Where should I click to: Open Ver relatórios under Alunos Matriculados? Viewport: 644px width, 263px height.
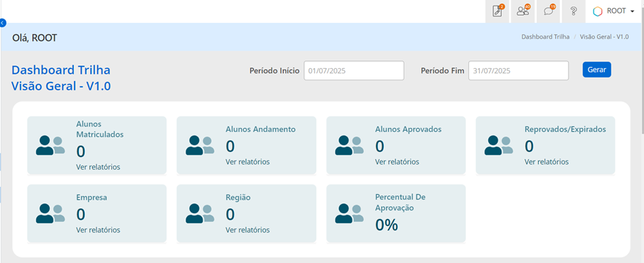(x=98, y=167)
